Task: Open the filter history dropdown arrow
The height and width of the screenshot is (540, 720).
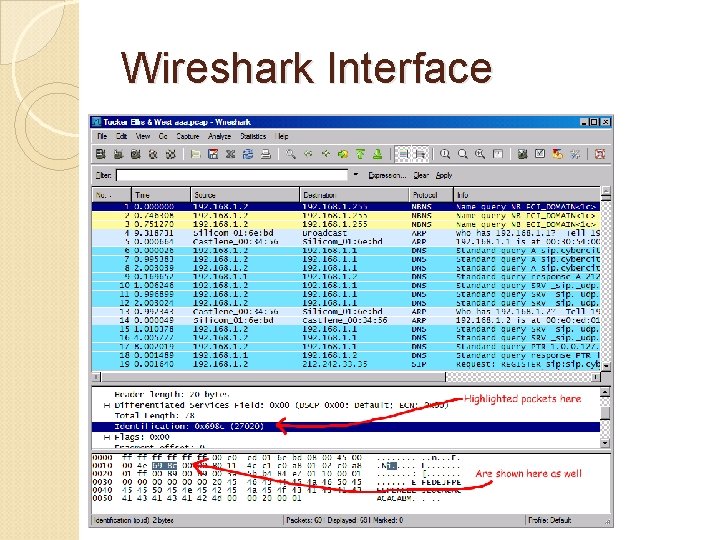Action: click(x=355, y=175)
